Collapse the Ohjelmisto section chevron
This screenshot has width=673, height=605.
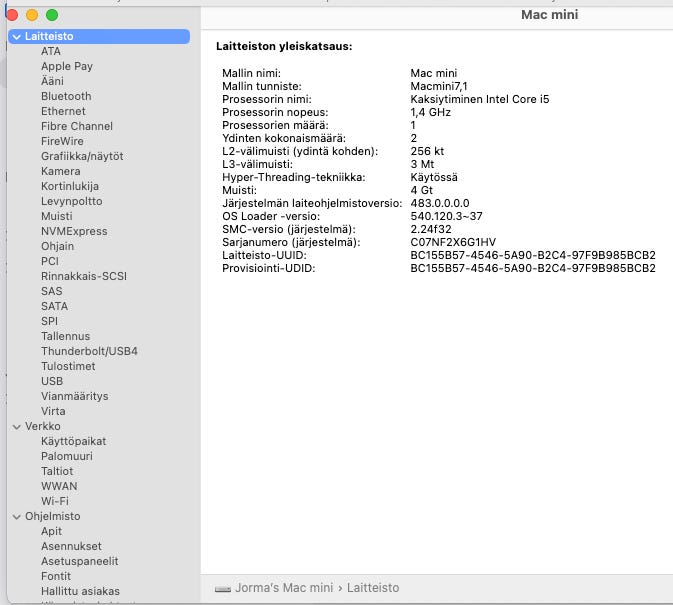point(17,517)
